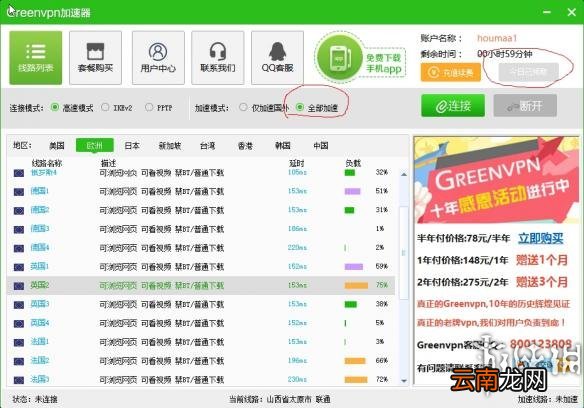This screenshot has height=408, width=584.
Task: Click the 免费下载手机app phone icon
Action: pyautogui.click(x=339, y=58)
